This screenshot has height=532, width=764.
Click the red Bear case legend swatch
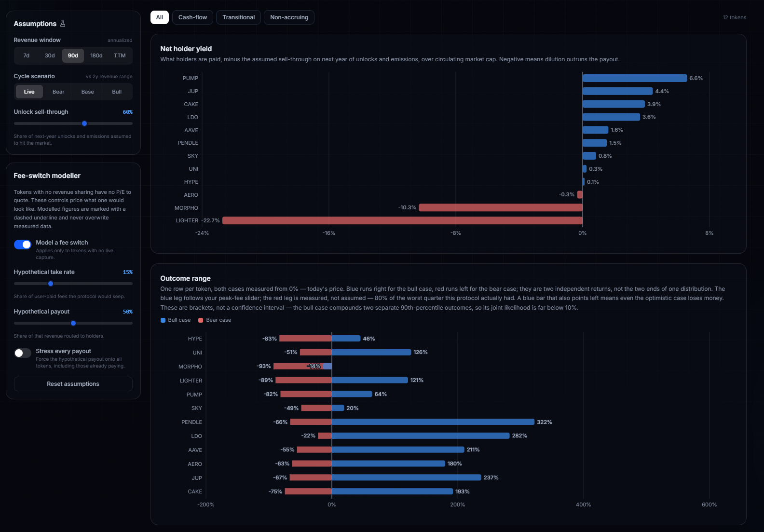coord(201,320)
